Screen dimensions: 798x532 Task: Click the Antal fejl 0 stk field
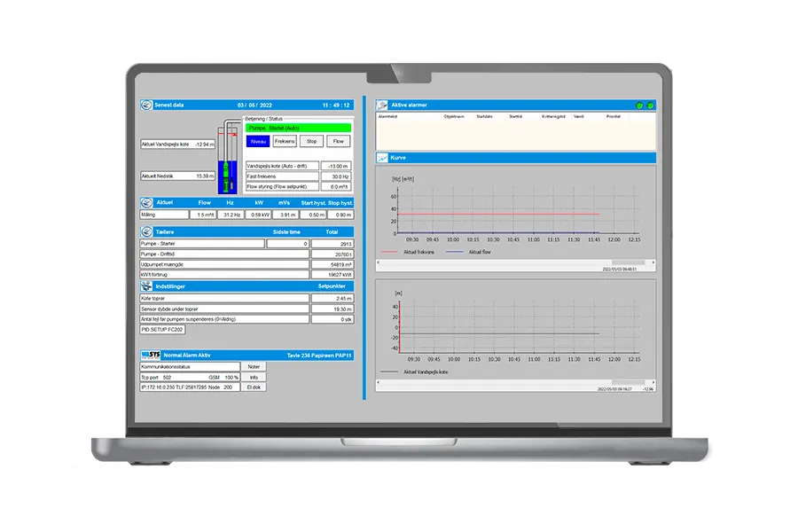coord(332,319)
